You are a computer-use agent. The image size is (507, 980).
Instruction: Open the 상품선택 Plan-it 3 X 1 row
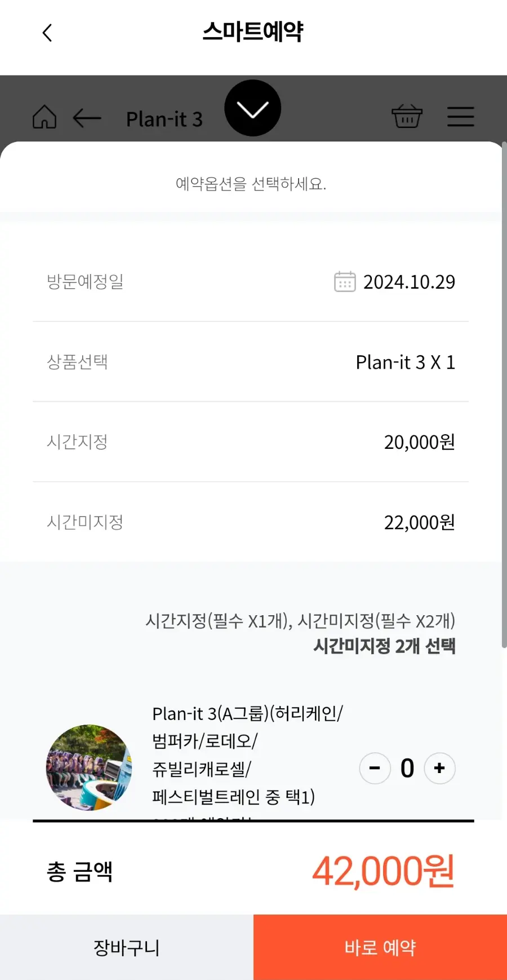click(251, 362)
